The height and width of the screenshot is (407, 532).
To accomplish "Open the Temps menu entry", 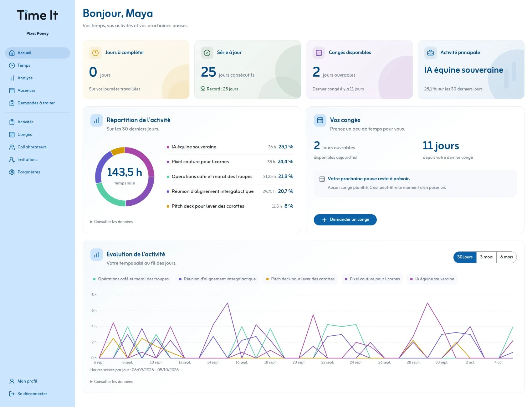I will (38, 65).
